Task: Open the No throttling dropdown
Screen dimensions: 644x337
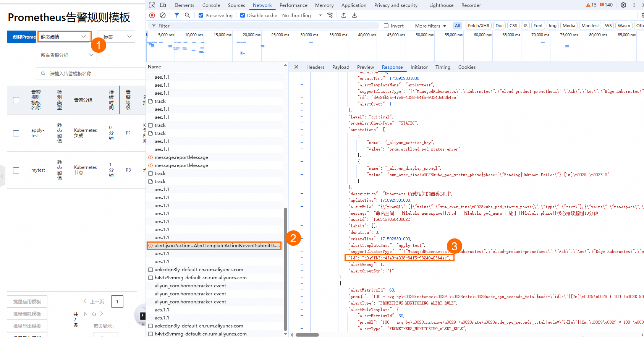Action: click(x=302, y=15)
